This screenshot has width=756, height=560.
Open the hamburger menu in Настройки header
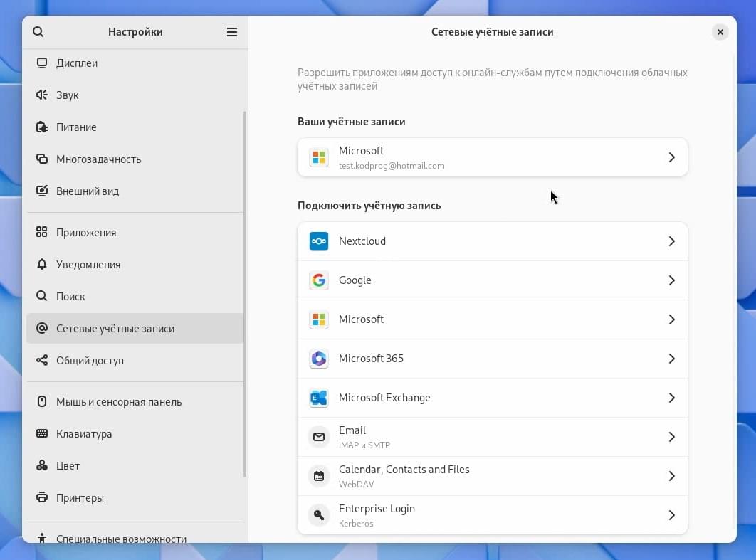[x=232, y=32]
